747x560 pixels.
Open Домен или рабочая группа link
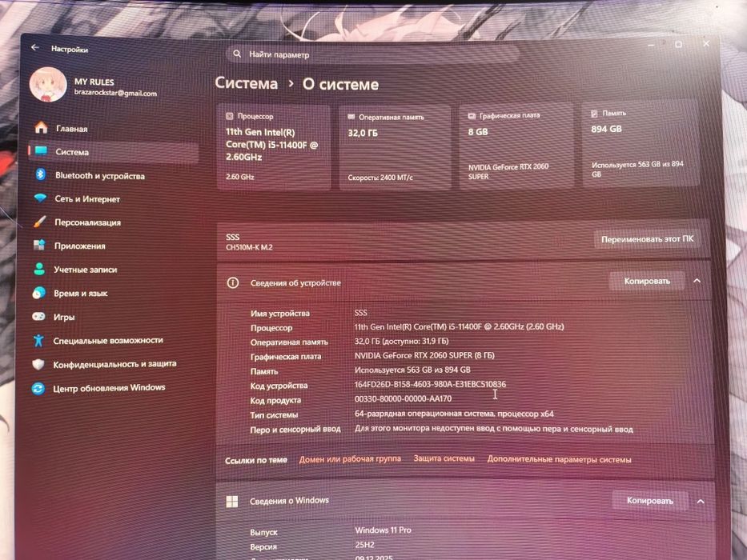[x=350, y=459]
